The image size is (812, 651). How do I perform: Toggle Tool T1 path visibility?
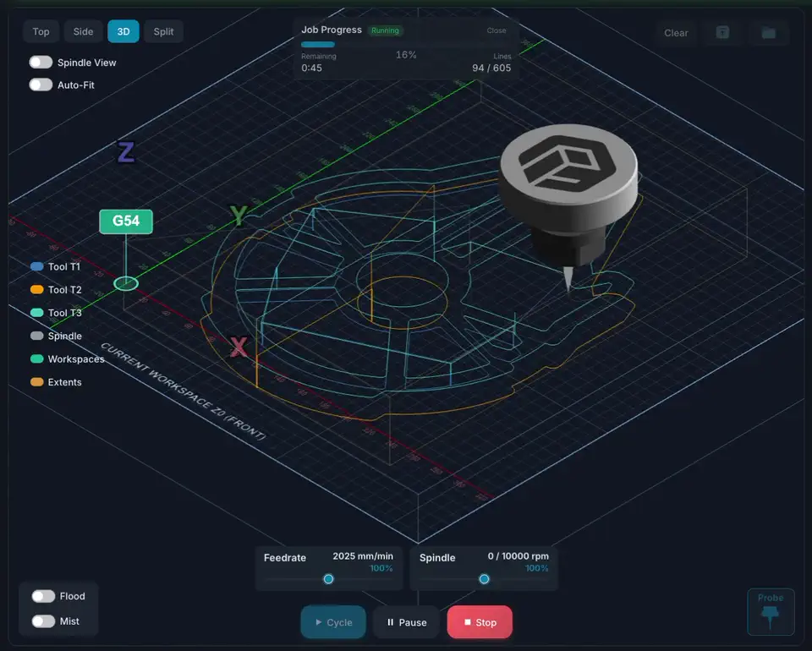(56, 266)
